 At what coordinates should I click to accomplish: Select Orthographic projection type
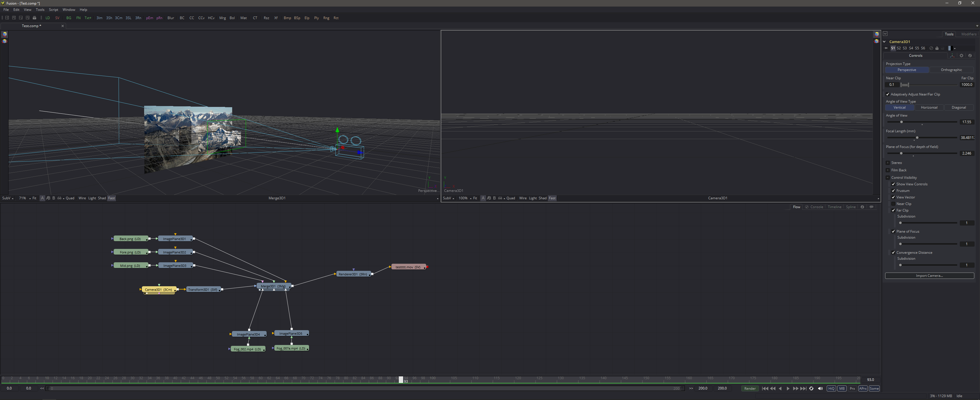tap(951, 70)
